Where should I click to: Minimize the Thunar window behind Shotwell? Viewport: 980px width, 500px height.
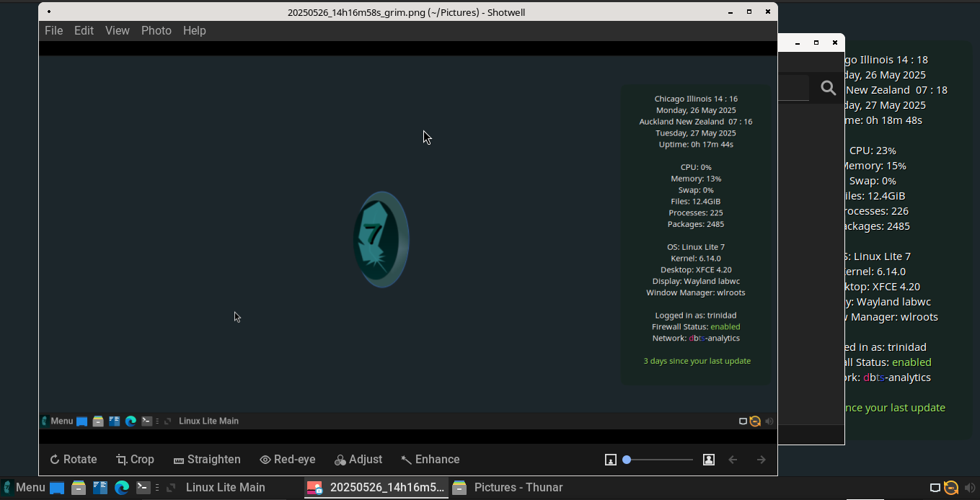(798, 43)
